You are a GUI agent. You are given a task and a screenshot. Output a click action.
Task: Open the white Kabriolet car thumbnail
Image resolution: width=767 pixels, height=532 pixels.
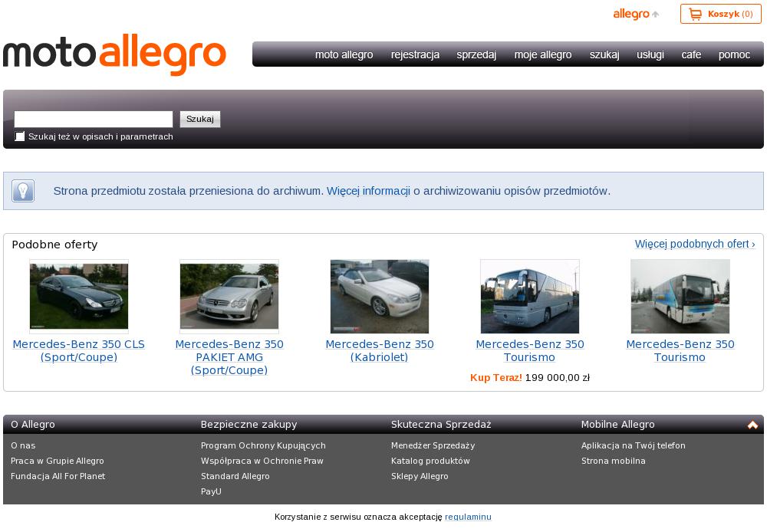click(380, 297)
